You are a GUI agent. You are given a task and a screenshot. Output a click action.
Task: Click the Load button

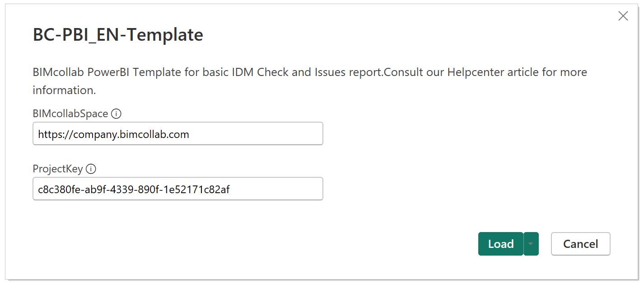pos(501,244)
